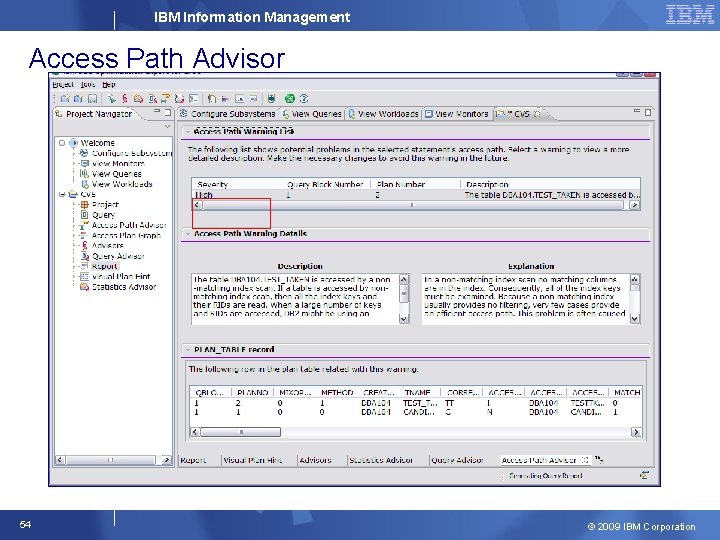
Task: Switch to the View Workloads tab
Action: coord(383,113)
